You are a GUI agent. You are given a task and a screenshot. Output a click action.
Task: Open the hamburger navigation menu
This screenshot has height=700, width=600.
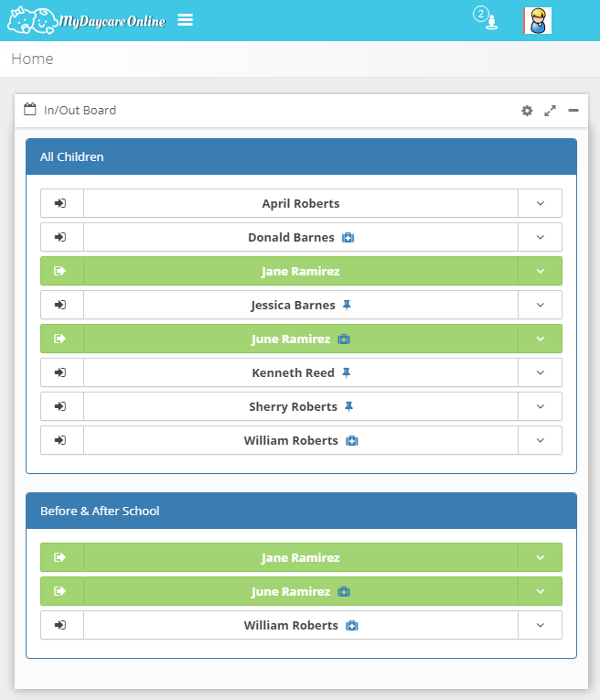pos(186,20)
